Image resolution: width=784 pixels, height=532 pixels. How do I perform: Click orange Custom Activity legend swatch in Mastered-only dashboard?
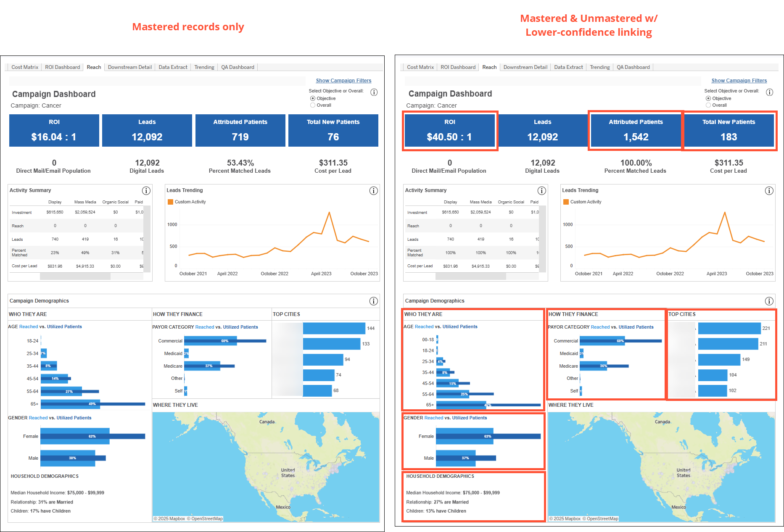click(171, 202)
